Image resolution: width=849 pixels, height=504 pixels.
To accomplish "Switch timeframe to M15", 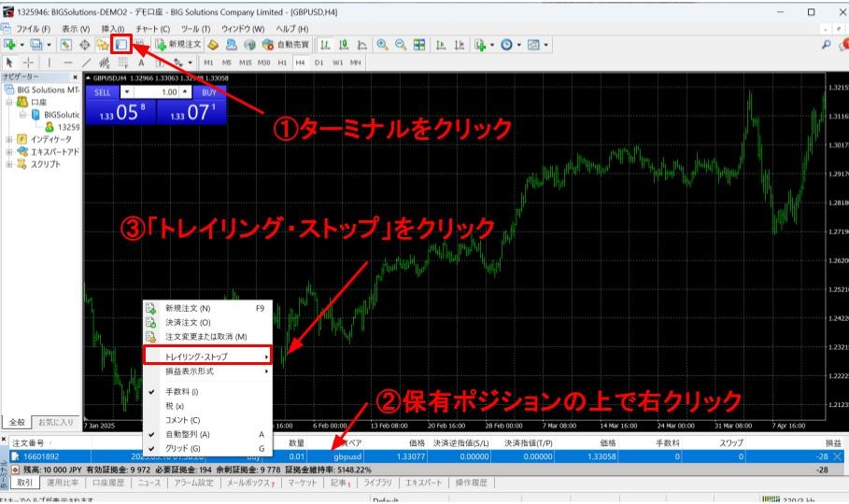I will click(x=245, y=63).
